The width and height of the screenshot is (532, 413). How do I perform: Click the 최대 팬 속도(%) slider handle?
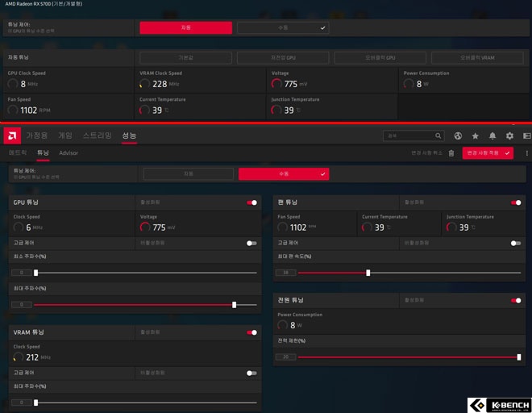[x=368, y=273]
